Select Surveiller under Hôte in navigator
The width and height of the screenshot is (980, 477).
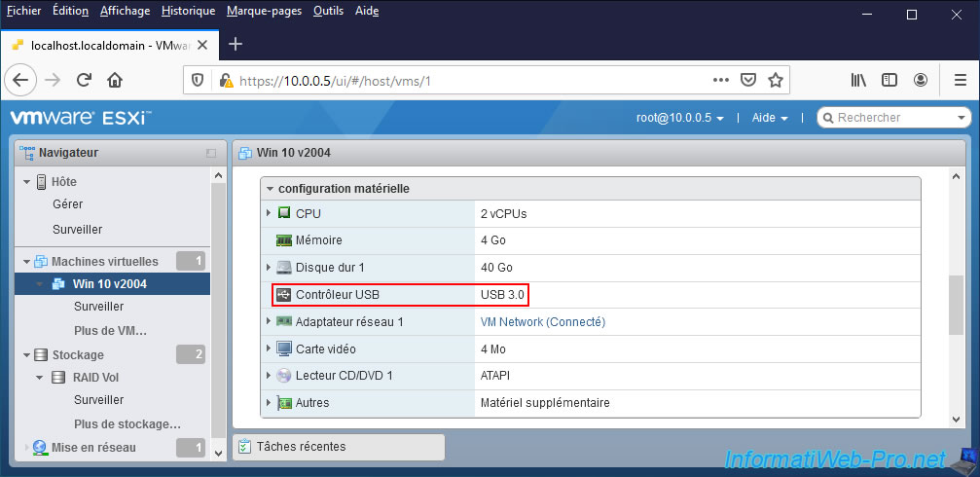point(77,230)
